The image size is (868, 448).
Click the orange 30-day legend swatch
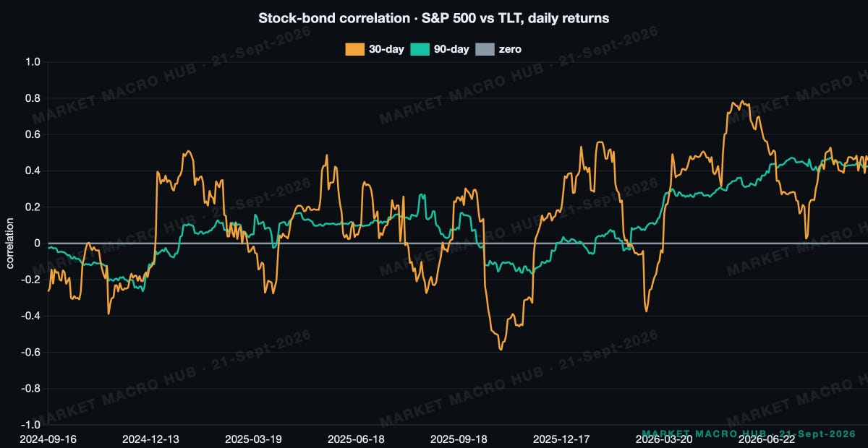(x=355, y=49)
